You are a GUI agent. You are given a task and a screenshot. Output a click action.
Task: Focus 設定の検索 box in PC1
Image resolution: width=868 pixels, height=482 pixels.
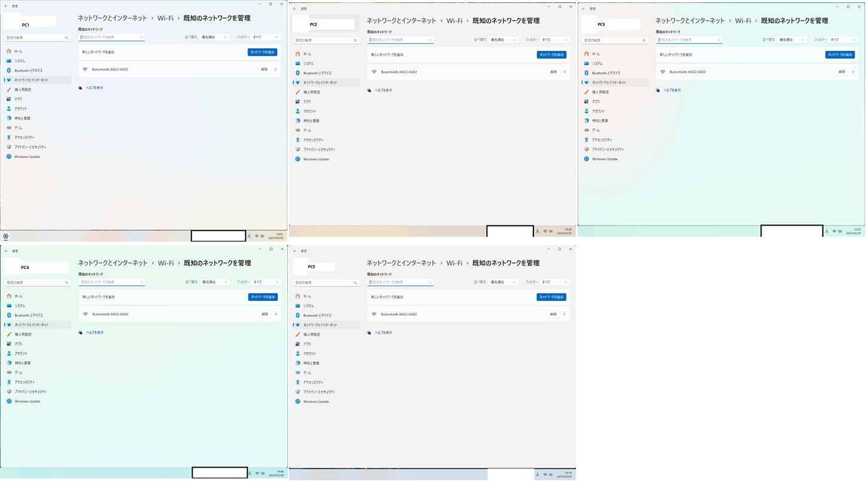pos(37,38)
